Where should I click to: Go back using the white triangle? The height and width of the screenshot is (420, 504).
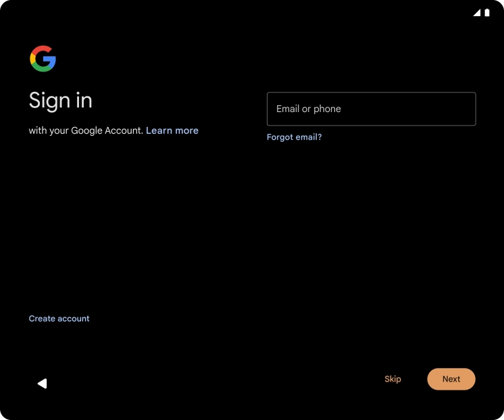[x=42, y=384]
